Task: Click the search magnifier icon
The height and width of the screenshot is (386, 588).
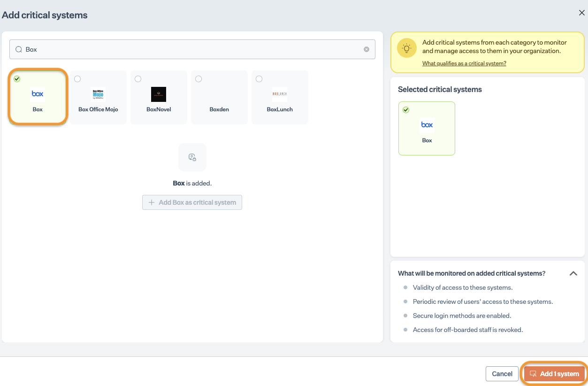Action: click(x=19, y=49)
